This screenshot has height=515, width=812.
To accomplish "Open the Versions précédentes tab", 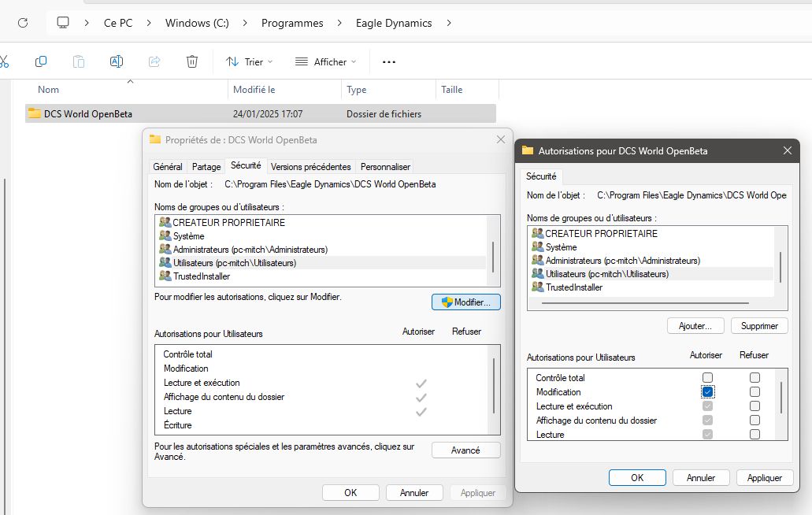I will tap(310, 167).
